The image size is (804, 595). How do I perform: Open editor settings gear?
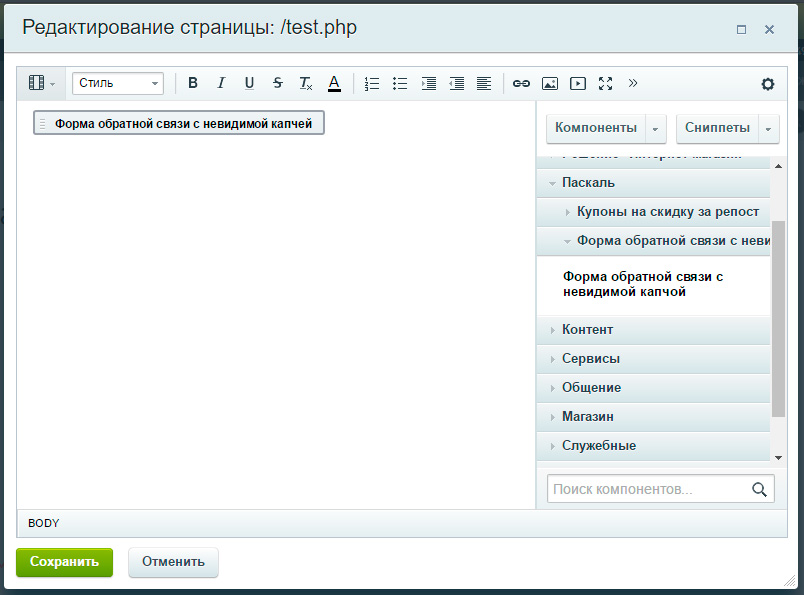click(x=767, y=84)
